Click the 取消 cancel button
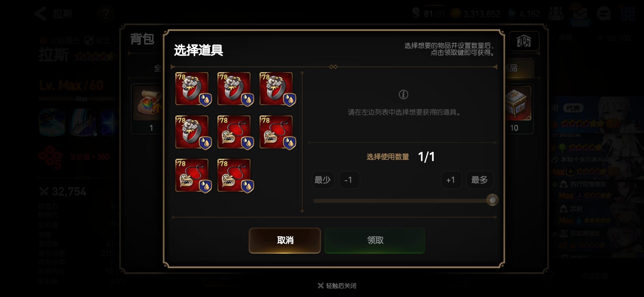 (285, 240)
